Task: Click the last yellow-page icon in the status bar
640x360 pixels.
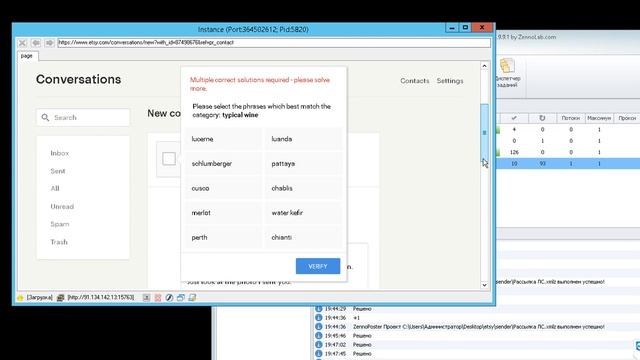Action: click(x=192, y=298)
